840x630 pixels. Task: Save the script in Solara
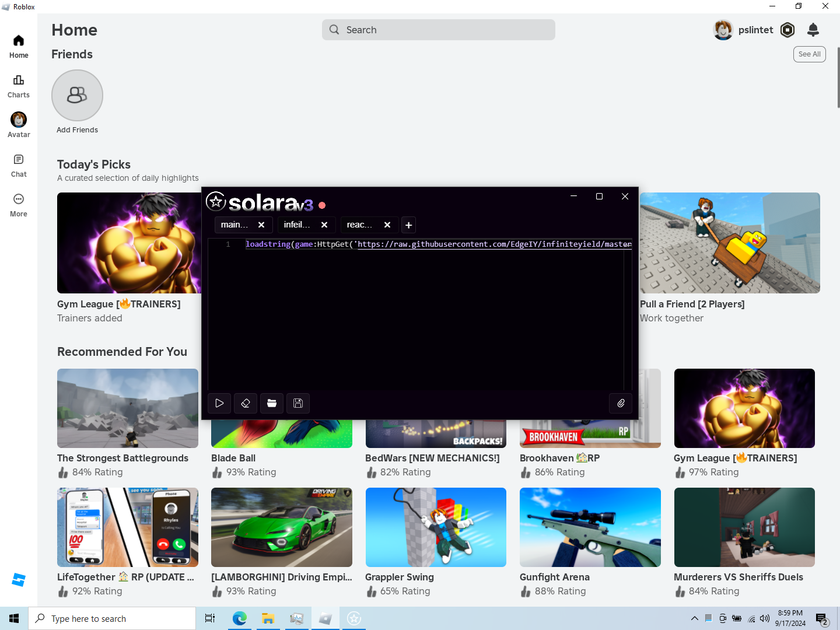tap(298, 403)
